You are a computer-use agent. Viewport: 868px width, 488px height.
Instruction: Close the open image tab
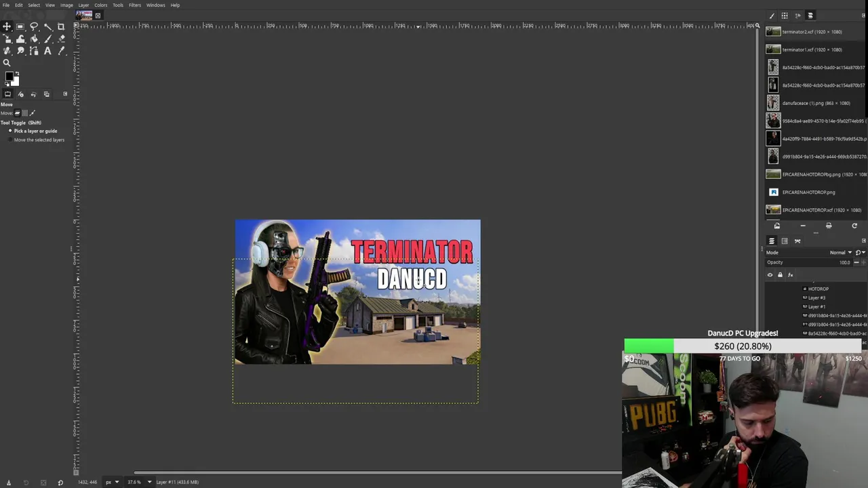tap(98, 16)
